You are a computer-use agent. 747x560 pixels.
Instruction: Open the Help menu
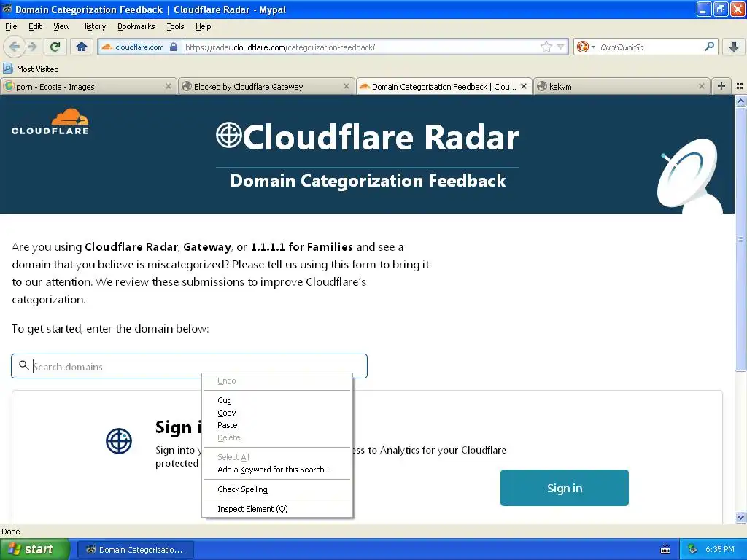(204, 26)
